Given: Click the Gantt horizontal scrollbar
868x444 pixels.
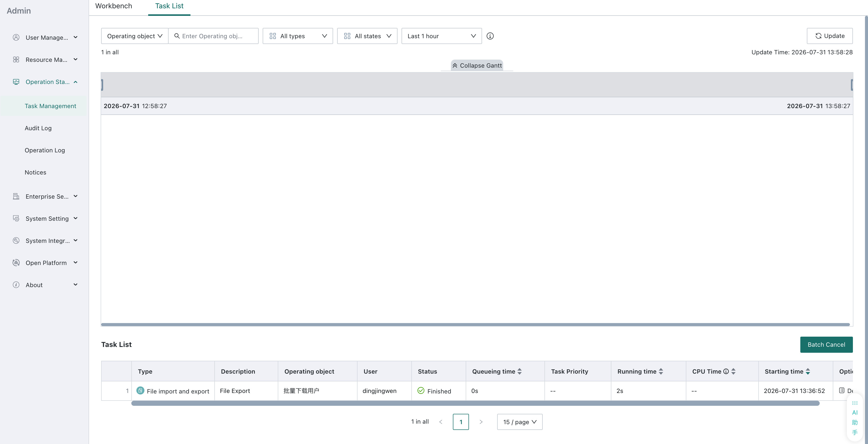Looking at the screenshot, I should pyautogui.click(x=476, y=325).
